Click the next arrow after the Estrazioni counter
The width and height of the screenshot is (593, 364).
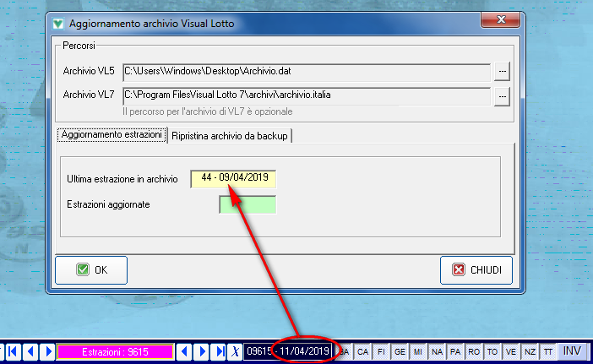203,352
